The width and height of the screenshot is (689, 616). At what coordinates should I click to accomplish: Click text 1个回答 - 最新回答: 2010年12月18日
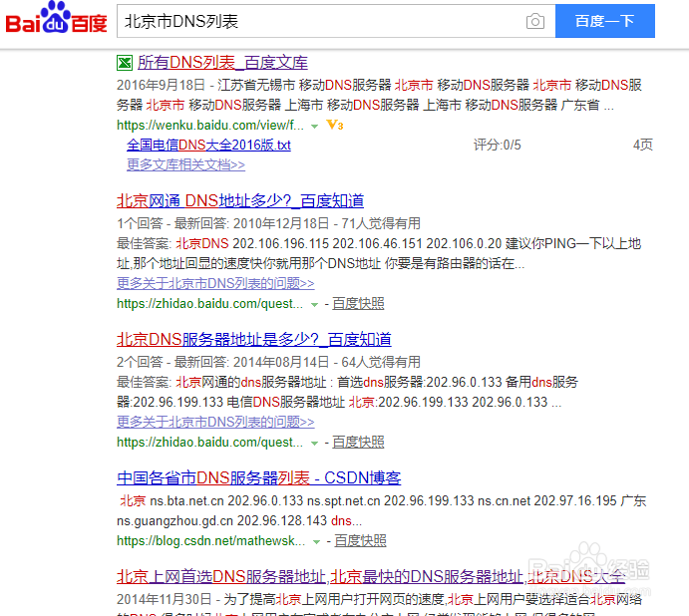pyautogui.click(x=222, y=223)
